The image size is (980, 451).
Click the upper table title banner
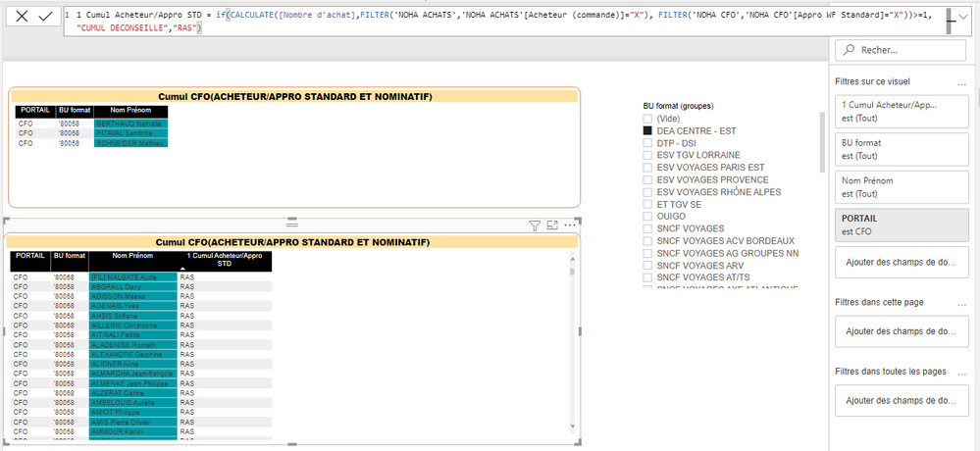click(x=295, y=96)
